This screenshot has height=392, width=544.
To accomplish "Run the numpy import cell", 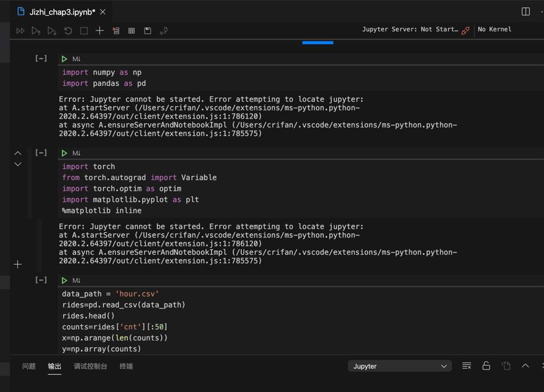I will [64, 59].
